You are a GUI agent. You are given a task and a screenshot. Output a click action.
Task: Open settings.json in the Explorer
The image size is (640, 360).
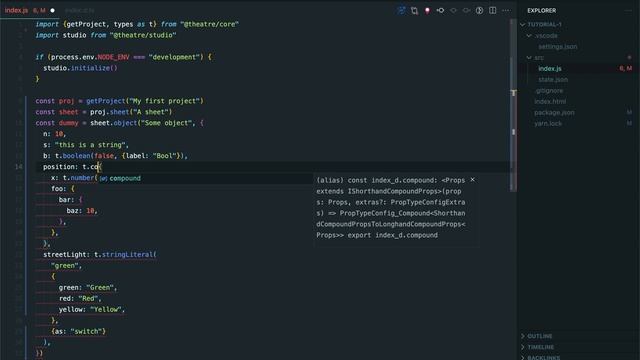click(x=558, y=47)
